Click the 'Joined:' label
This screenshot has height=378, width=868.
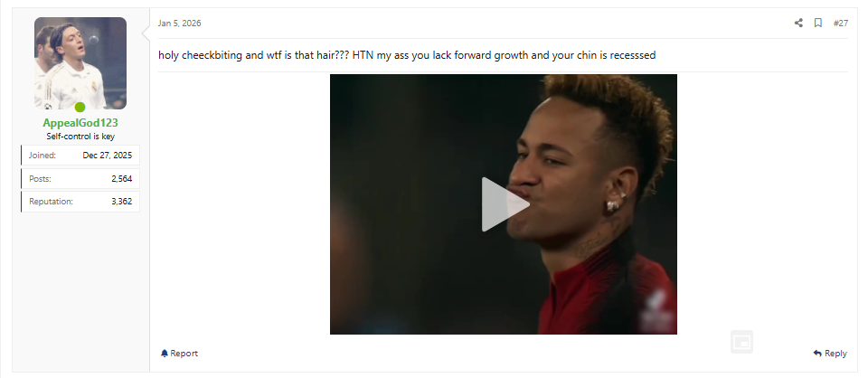pos(42,156)
